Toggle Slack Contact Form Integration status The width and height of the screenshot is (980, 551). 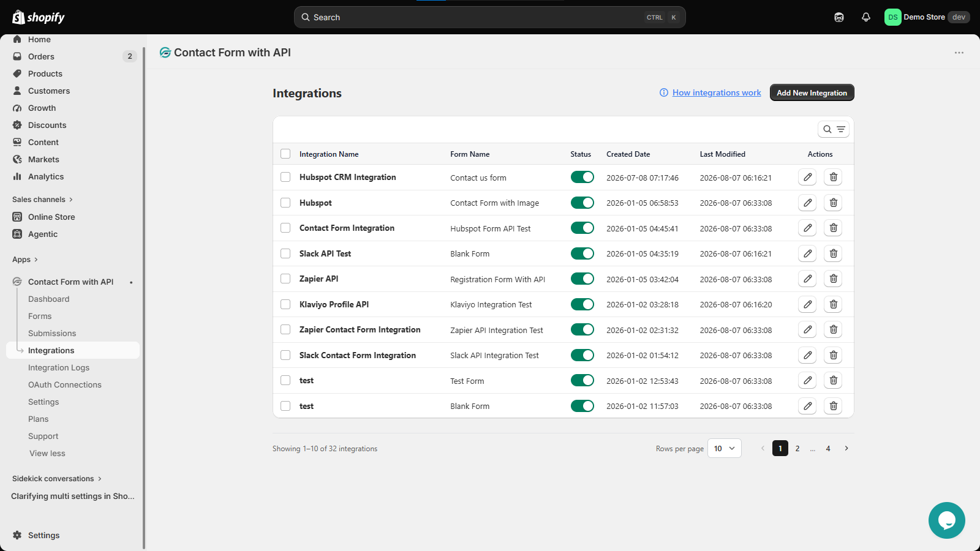pyautogui.click(x=582, y=355)
